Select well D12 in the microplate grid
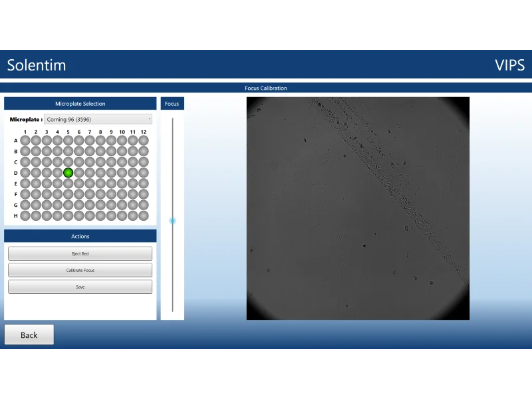 point(144,173)
